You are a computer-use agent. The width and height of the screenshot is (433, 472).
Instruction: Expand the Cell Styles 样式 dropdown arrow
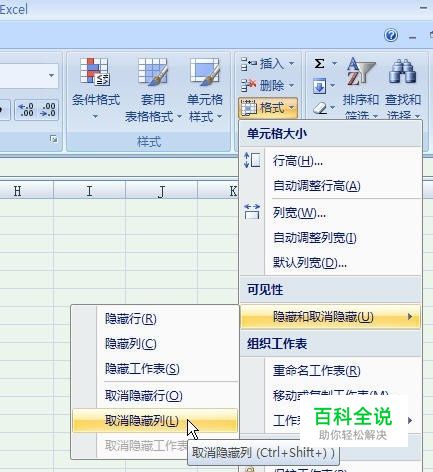219,116
